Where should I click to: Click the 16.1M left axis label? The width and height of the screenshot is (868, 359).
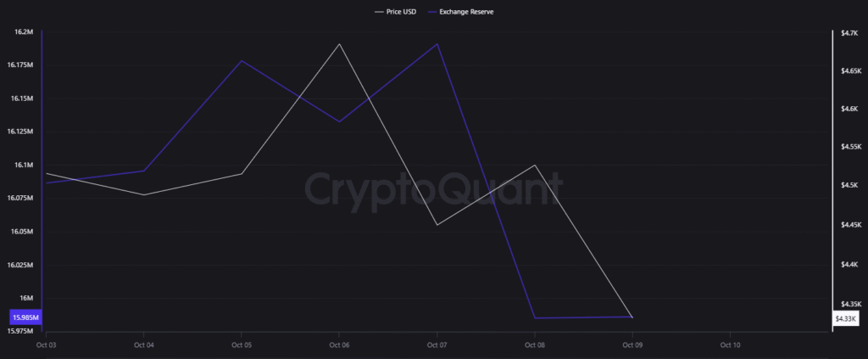point(23,165)
